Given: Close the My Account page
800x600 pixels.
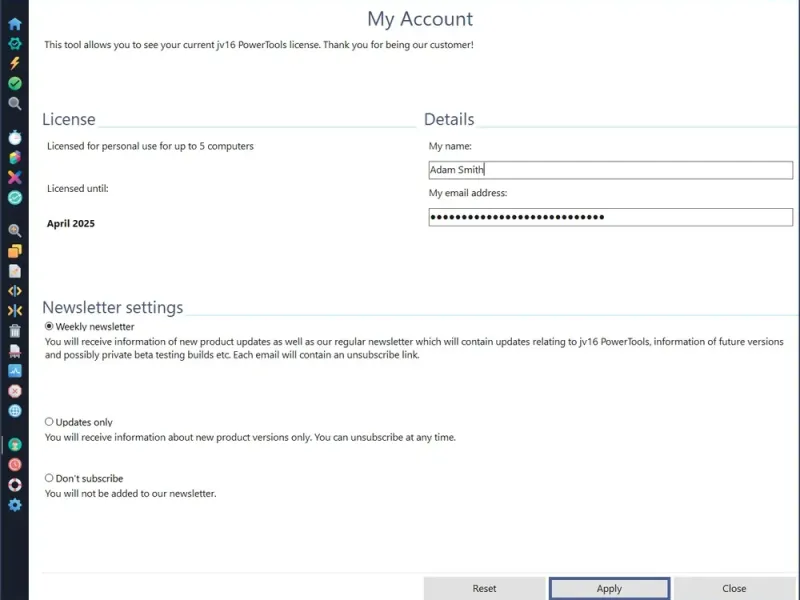Looking at the screenshot, I should click(734, 588).
